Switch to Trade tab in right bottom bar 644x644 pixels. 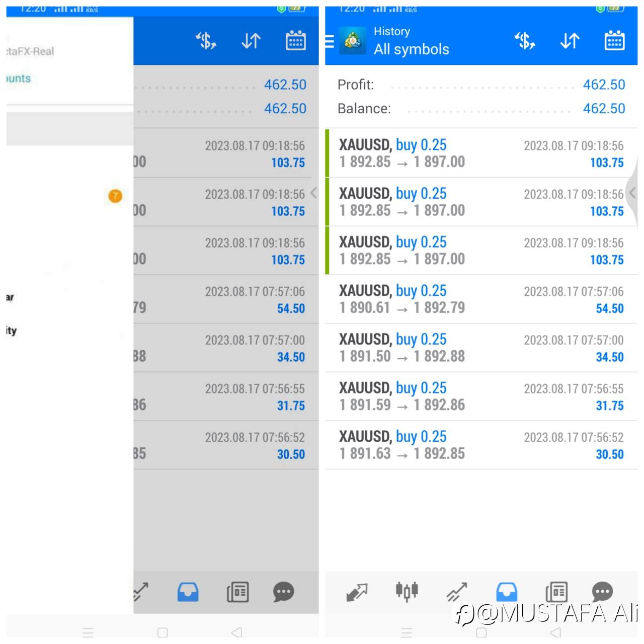[x=456, y=592]
